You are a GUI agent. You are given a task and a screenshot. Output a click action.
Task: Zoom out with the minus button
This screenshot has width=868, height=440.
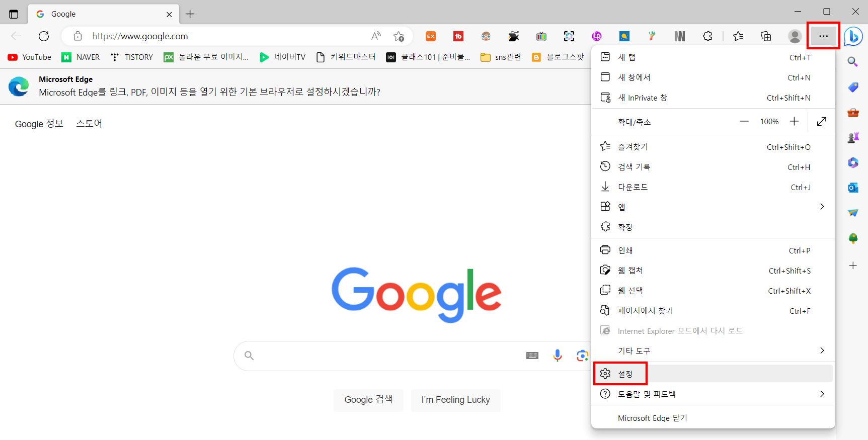point(744,121)
